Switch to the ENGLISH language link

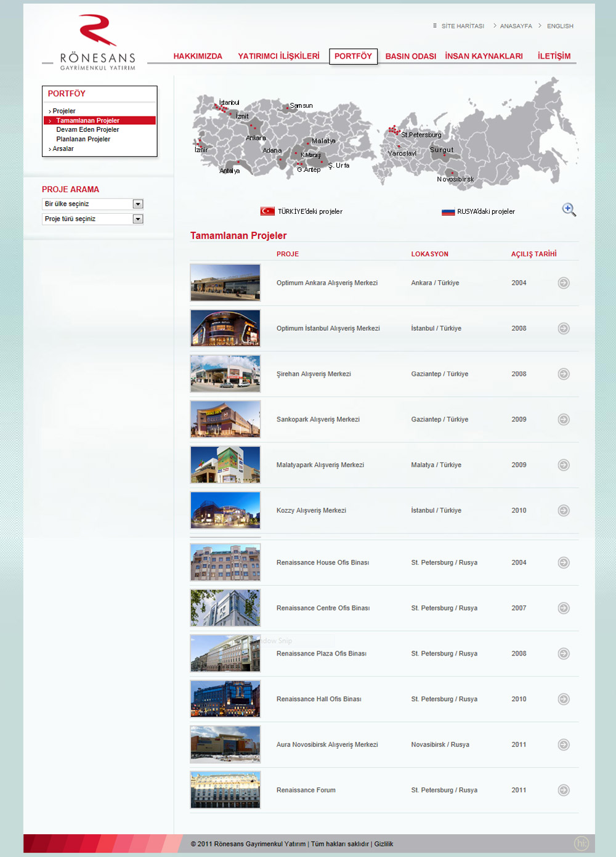coord(560,26)
